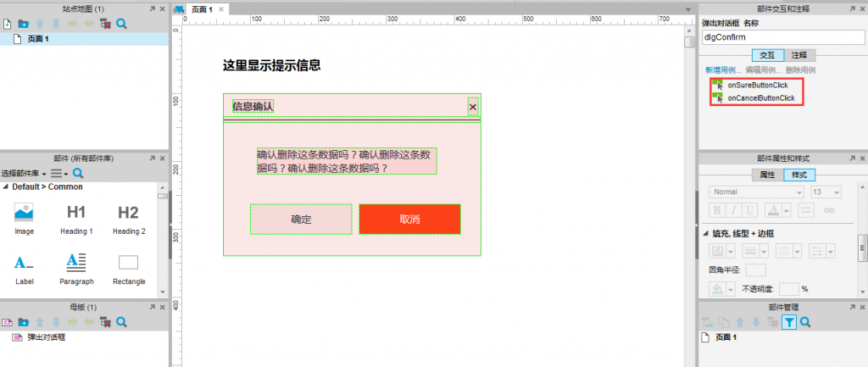The height and width of the screenshot is (367, 868).
Task: Toggle the widget manager filter icon
Action: click(789, 321)
